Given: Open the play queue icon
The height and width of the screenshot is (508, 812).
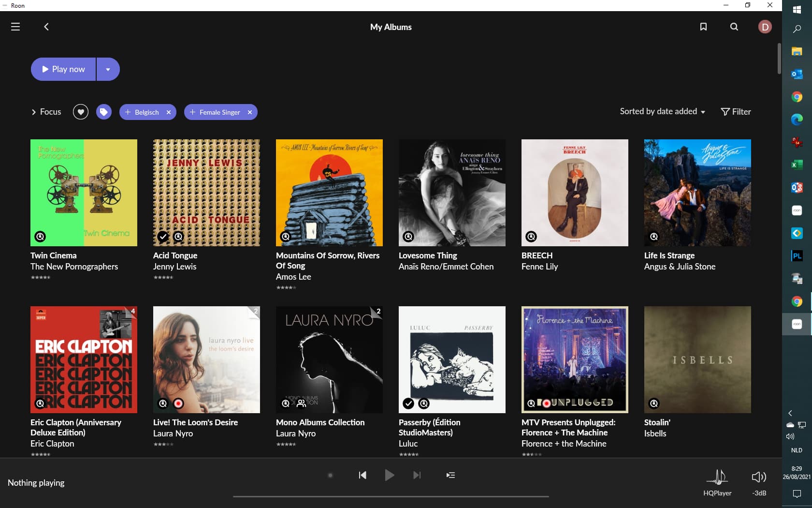Looking at the screenshot, I should (450, 475).
